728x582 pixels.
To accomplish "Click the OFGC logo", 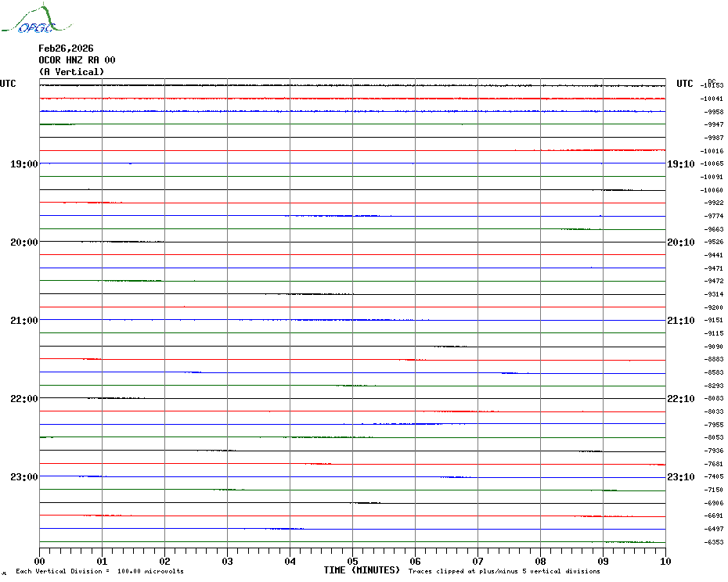I will click(x=29, y=20).
